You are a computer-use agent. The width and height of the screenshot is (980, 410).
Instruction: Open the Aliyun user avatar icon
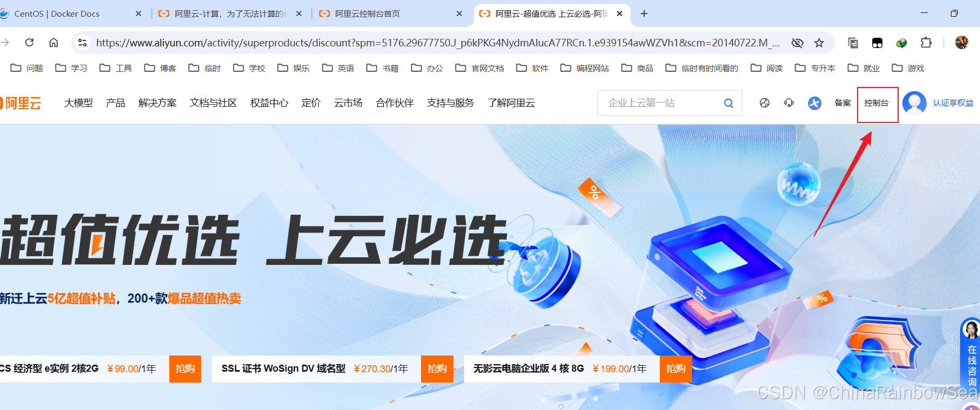(914, 102)
